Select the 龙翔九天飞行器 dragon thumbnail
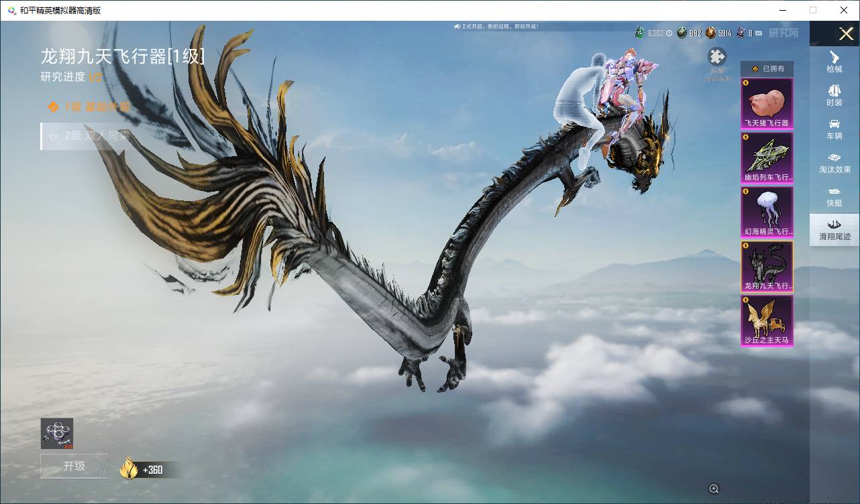 (767, 266)
